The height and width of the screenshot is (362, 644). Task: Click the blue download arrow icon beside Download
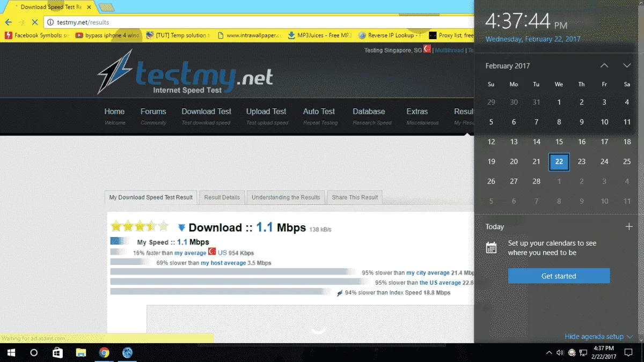(x=181, y=228)
